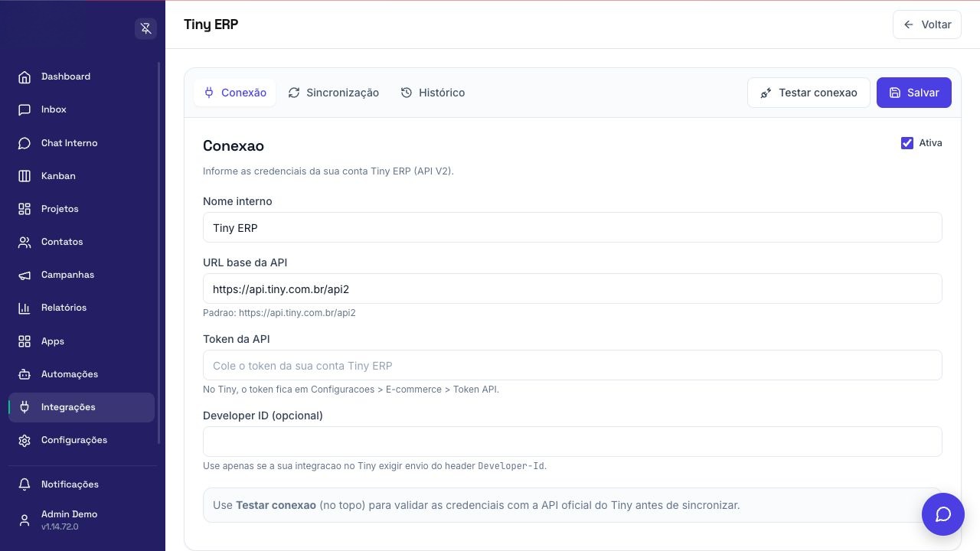Open the Kanban menu item
980x551 pixels.
pos(81,176)
